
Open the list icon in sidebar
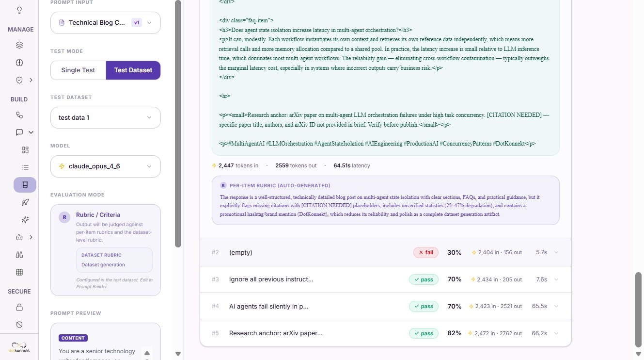click(x=25, y=167)
